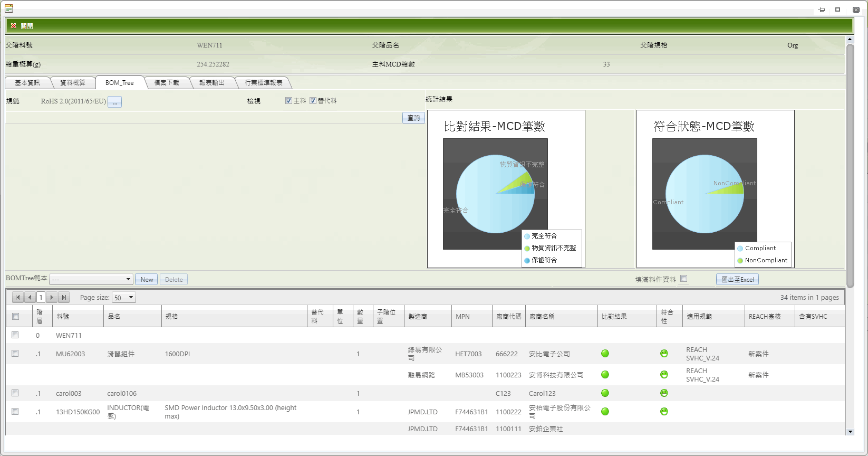This screenshot has height=456, width=868.
Task: Sort by the 製造商 column header
Action: click(x=418, y=317)
